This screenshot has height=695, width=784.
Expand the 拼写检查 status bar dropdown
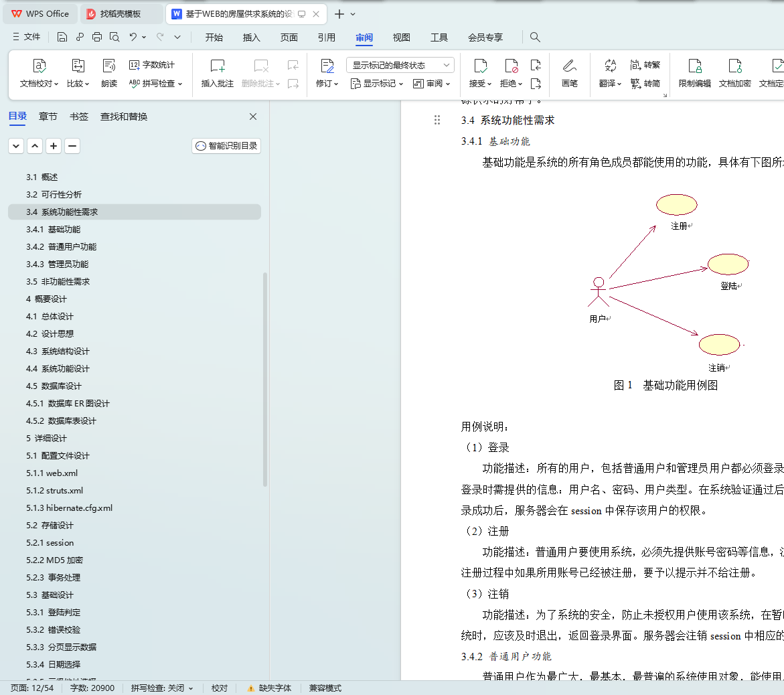(191, 688)
